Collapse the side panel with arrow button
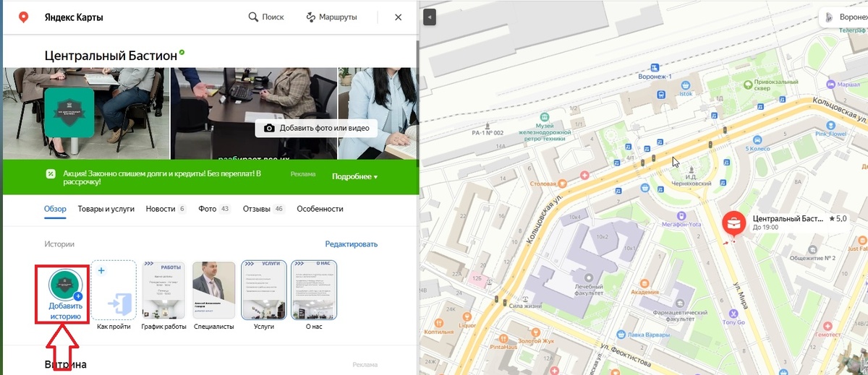Viewport: 868px width, 375px height. [x=430, y=17]
